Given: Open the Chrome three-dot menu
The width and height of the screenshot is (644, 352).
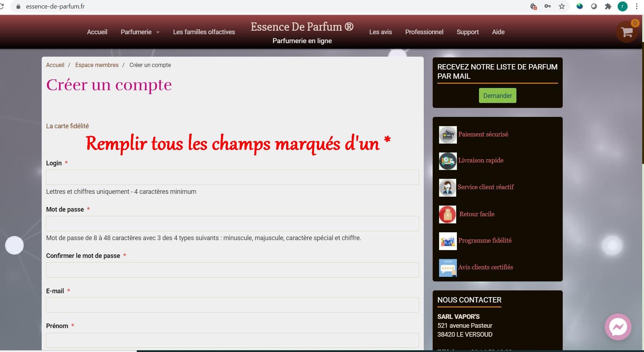Looking at the screenshot, I should coord(637,6).
